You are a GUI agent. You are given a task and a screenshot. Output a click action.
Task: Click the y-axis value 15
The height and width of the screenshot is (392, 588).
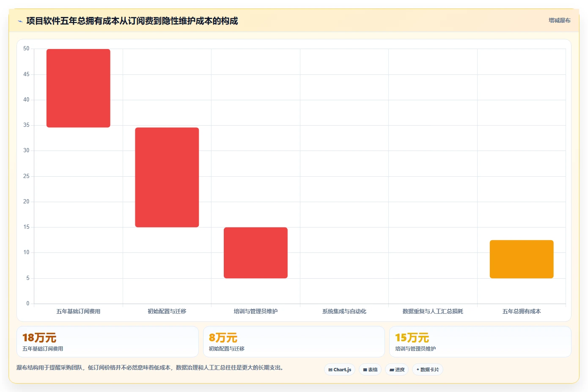coord(26,227)
